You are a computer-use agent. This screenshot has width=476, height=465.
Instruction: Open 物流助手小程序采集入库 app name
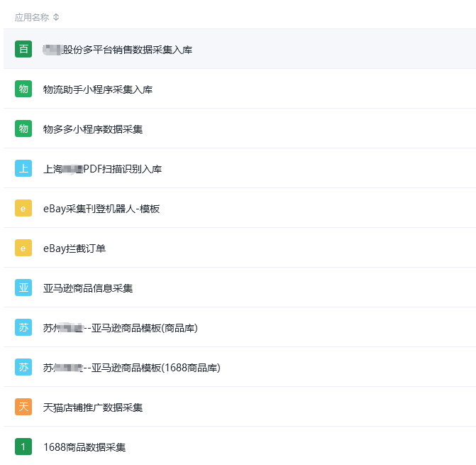coord(98,89)
